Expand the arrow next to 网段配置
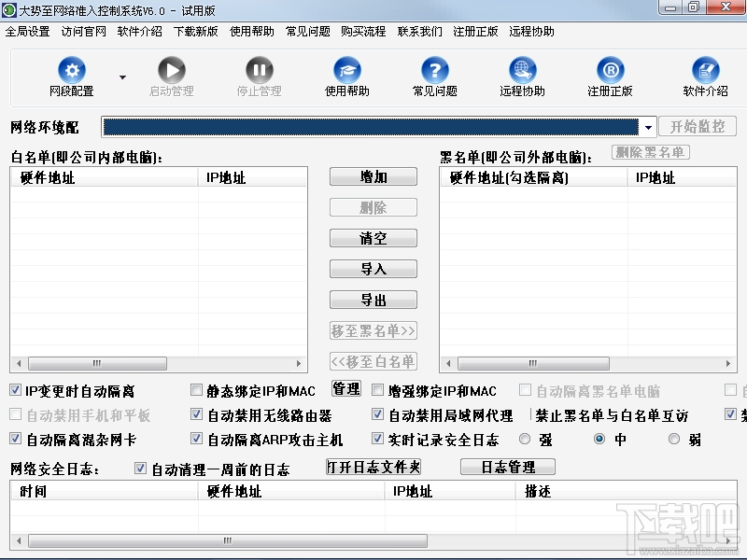 pyautogui.click(x=123, y=77)
